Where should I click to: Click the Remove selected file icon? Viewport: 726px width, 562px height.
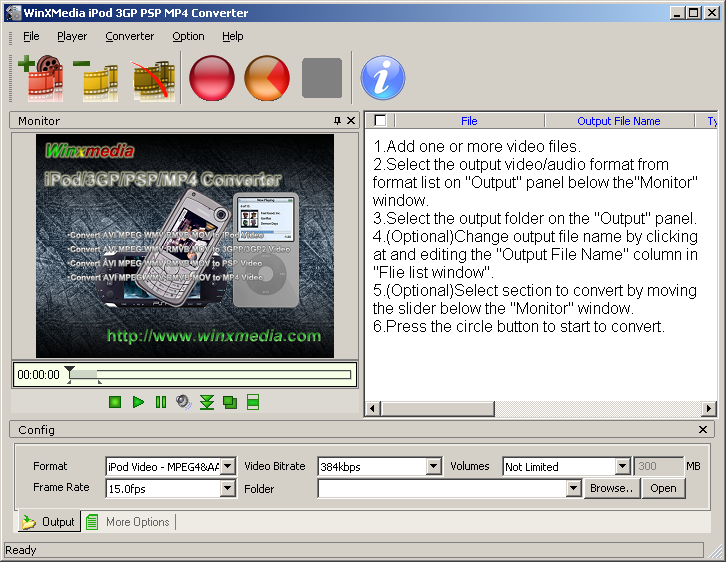[96, 79]
